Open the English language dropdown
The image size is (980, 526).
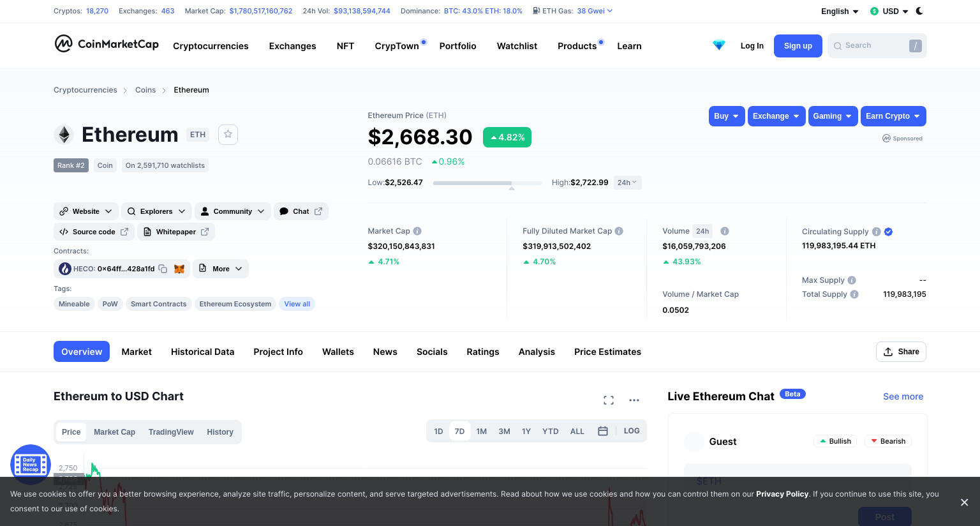(x=840, y=11)
